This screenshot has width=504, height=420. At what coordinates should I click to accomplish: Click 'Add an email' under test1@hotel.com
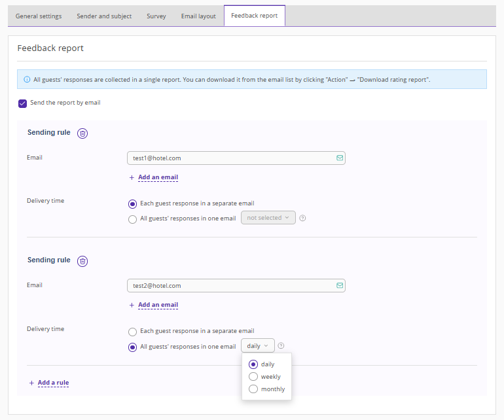coord(157,177)
